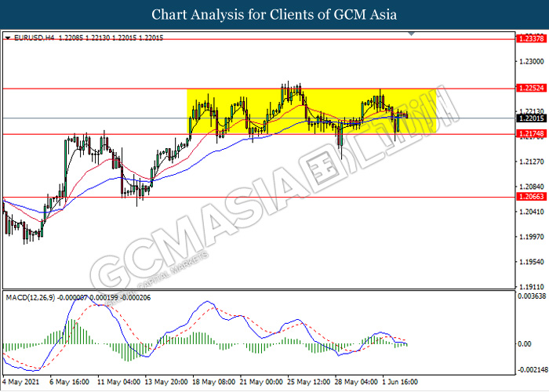Click the 1.19970 price axis value
This screenshot has width=549, height=392.
click(532, 237)
